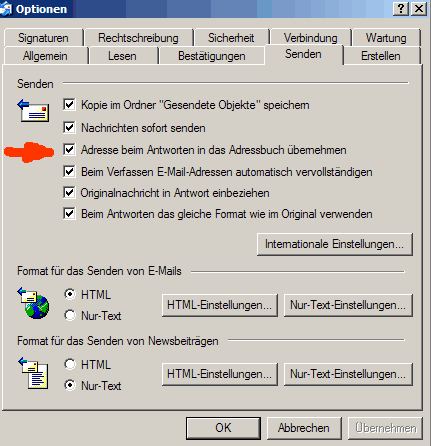Toggle Nachrichten sofort senden checkbox

tap(69, 127)
